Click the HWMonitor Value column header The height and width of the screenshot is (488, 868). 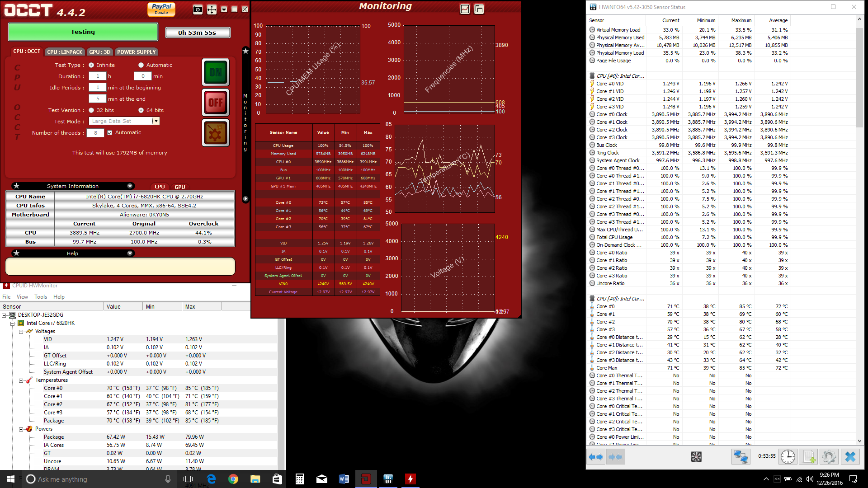[x=123, y=307]
